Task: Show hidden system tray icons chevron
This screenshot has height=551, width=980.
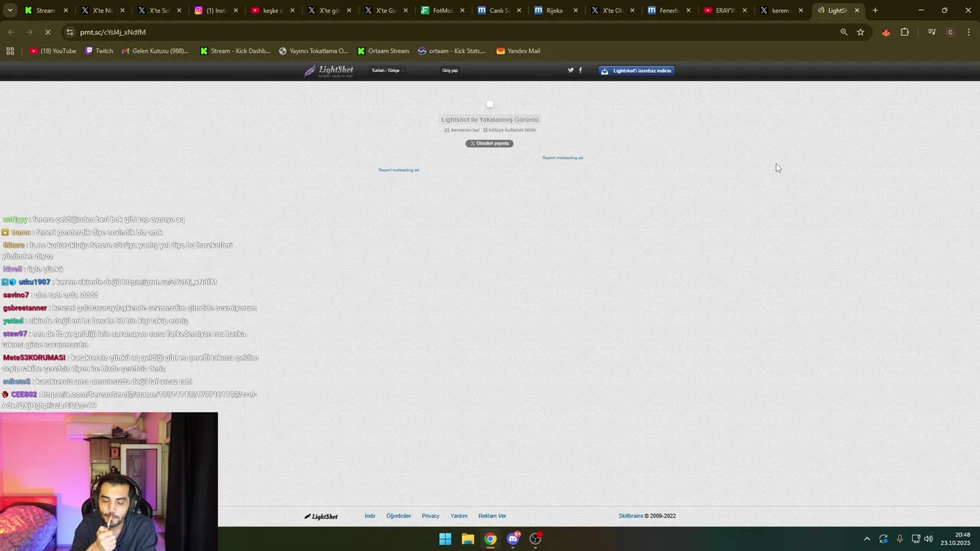Action: [x=867, y=539]
